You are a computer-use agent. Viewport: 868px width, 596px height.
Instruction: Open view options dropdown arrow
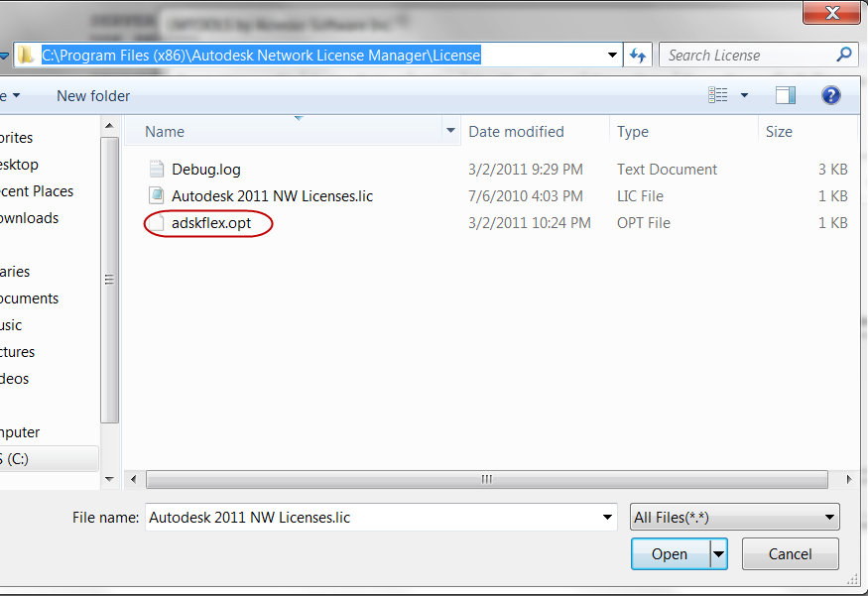click(x=745, y=96)
